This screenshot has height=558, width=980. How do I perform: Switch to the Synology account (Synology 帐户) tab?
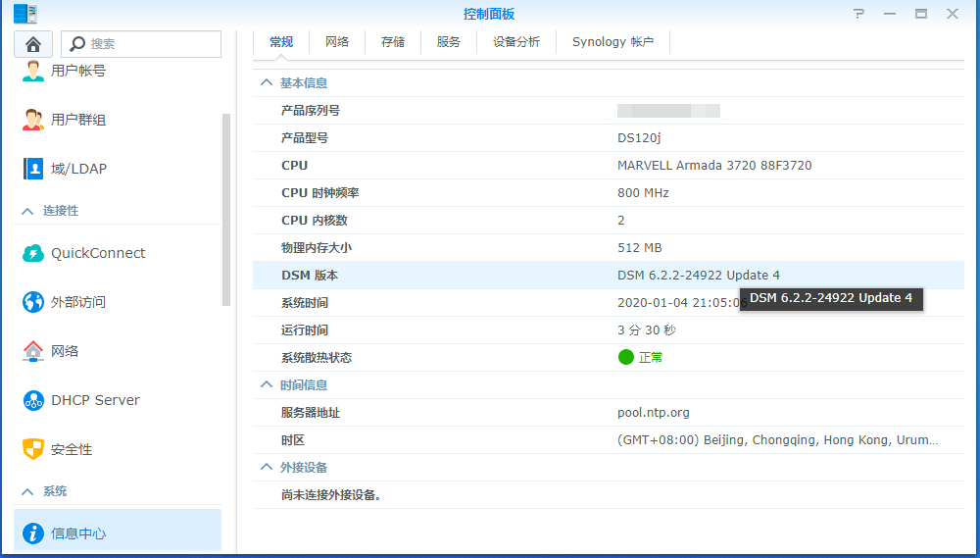pos(612,42)
